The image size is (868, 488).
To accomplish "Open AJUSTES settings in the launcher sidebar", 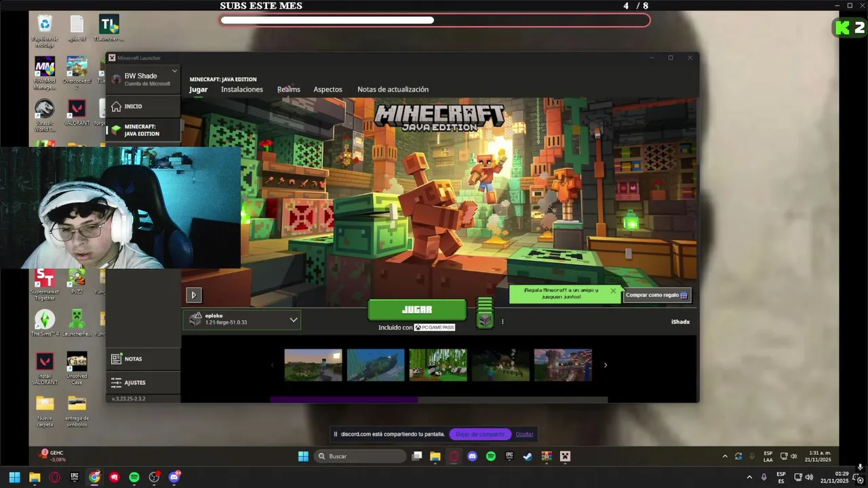I will point(143,382).
